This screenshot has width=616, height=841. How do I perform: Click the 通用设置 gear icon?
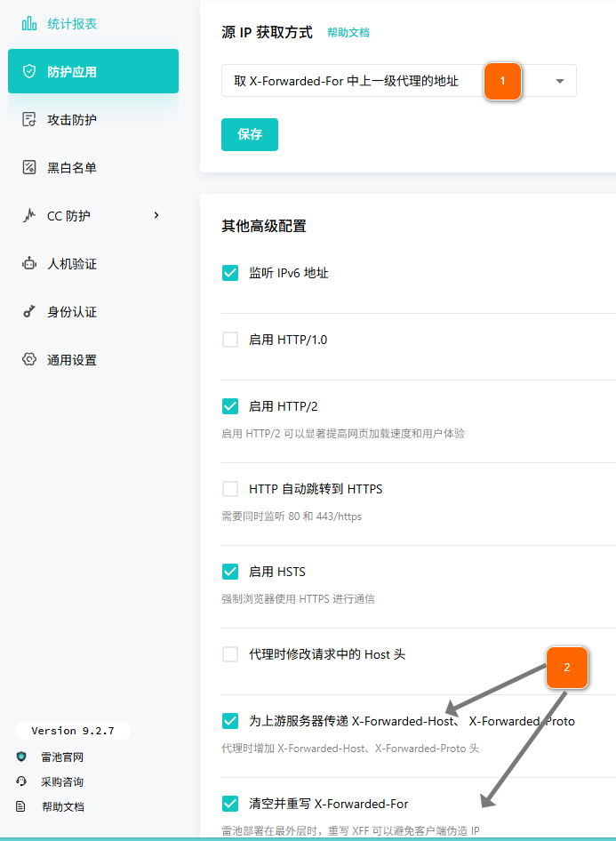point(29,359)
